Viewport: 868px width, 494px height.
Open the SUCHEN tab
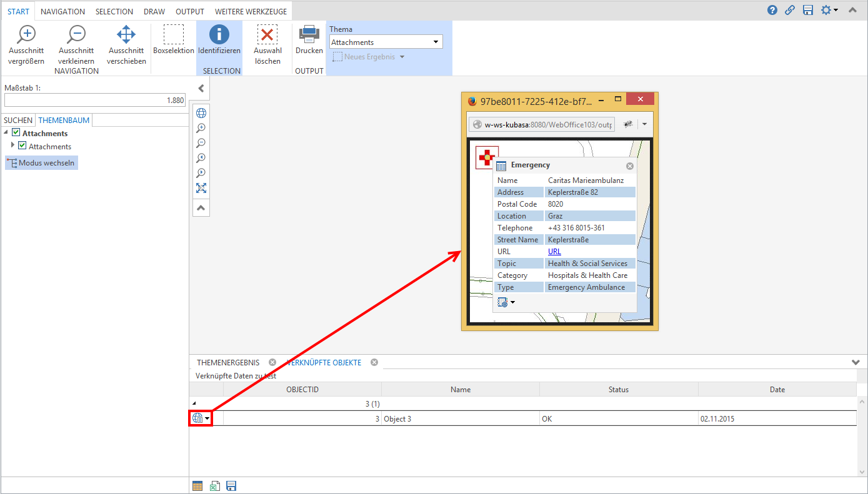point(18,120)
